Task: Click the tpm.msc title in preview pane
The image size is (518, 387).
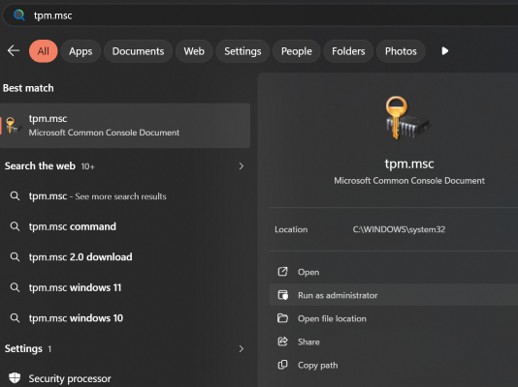Action: (409, 164)
